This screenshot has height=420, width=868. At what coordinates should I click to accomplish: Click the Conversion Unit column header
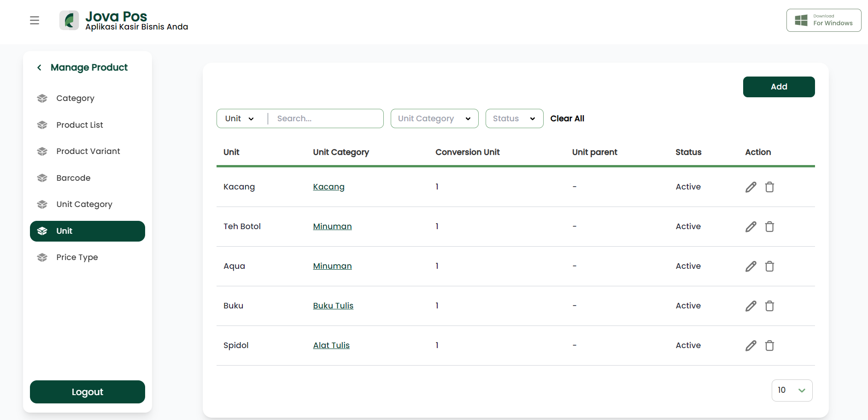point(467,152)
